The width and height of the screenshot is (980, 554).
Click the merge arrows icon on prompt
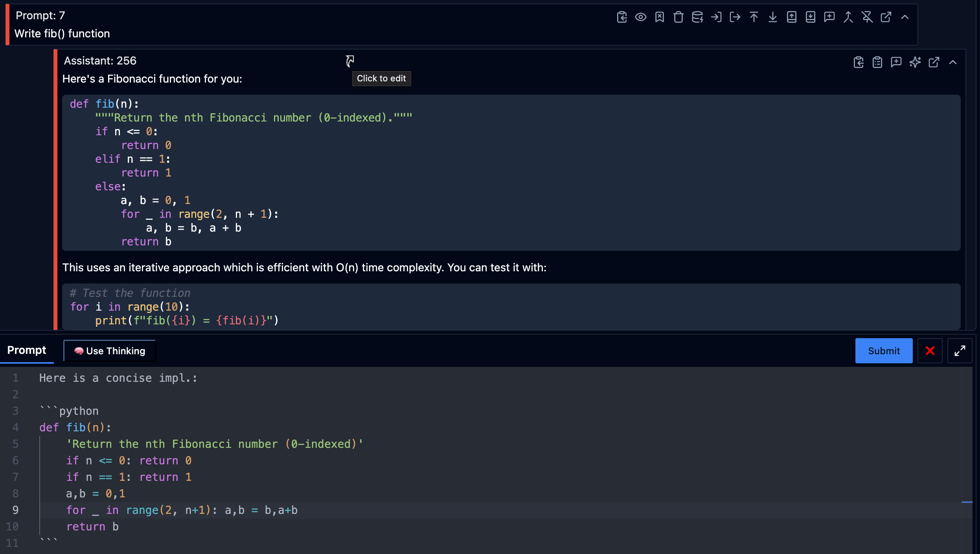(848, 17)
